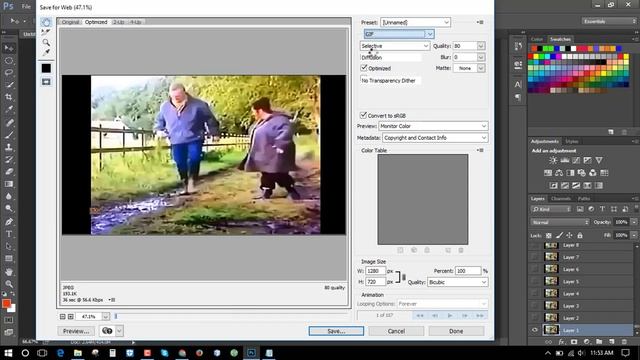Click the foreground orange color swatch
The height and width of the screenshot is (360, 640).
tap(6, 303)
